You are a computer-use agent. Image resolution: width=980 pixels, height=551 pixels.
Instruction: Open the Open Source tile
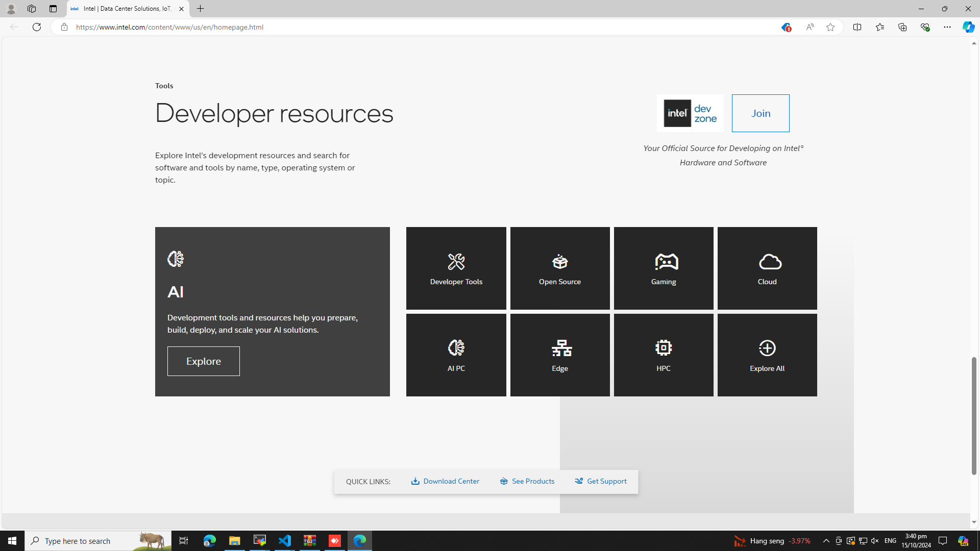(559, 268)
